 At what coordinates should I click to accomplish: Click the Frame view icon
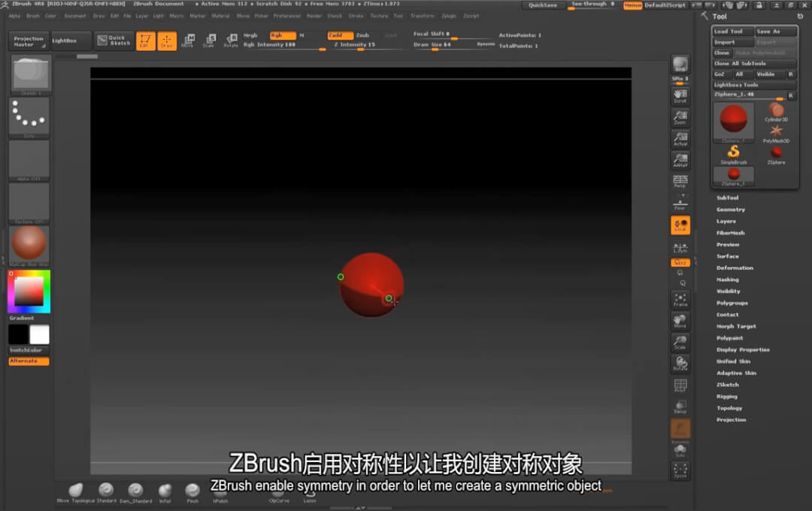680,300
